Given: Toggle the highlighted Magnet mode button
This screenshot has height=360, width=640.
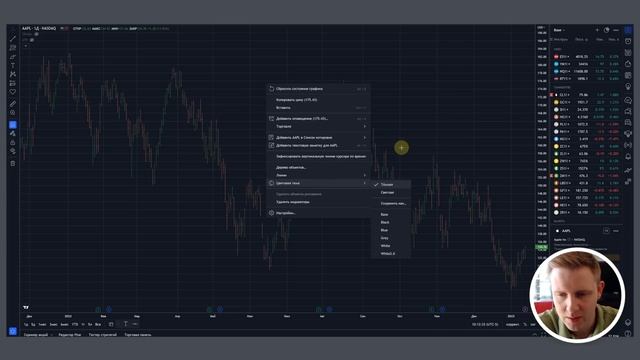Looking at the screenshot, I should coord(13,124).
